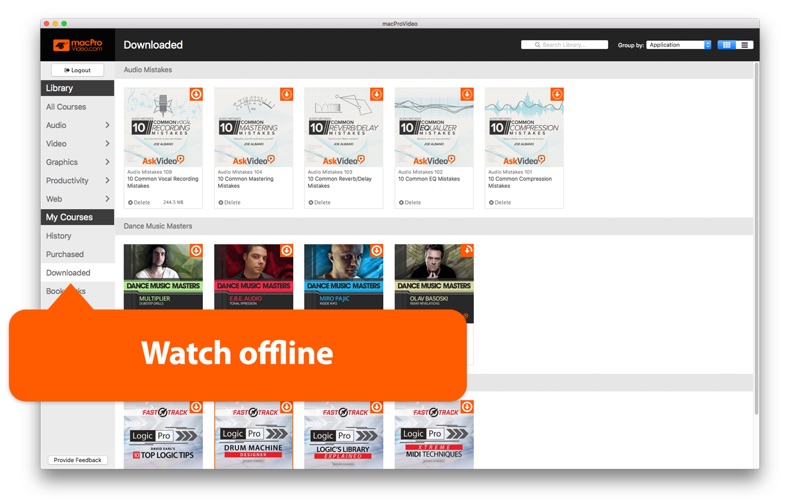Image resolution: width=800 pixels, height=500 pixels.
Task: Open Multiplier Dance Music Masters thumbnail
Action: point(163,277)
